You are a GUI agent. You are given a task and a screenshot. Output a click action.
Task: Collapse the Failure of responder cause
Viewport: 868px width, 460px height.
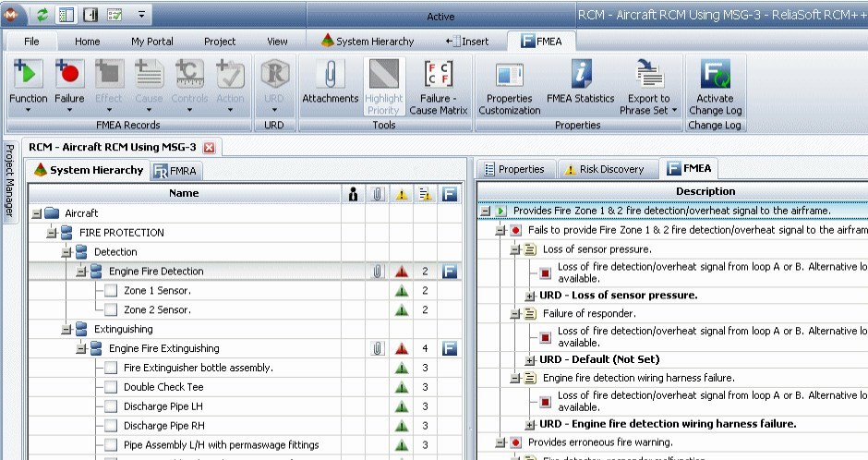coord(515,314)
